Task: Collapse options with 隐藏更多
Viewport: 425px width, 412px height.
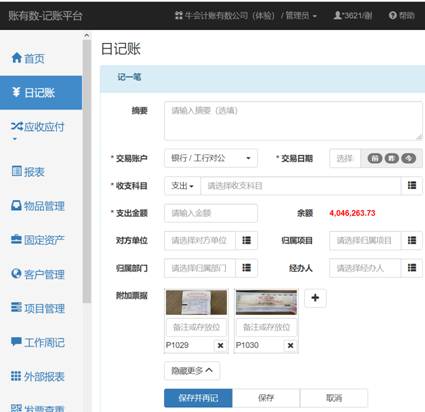Action: (x=192, y=371)
